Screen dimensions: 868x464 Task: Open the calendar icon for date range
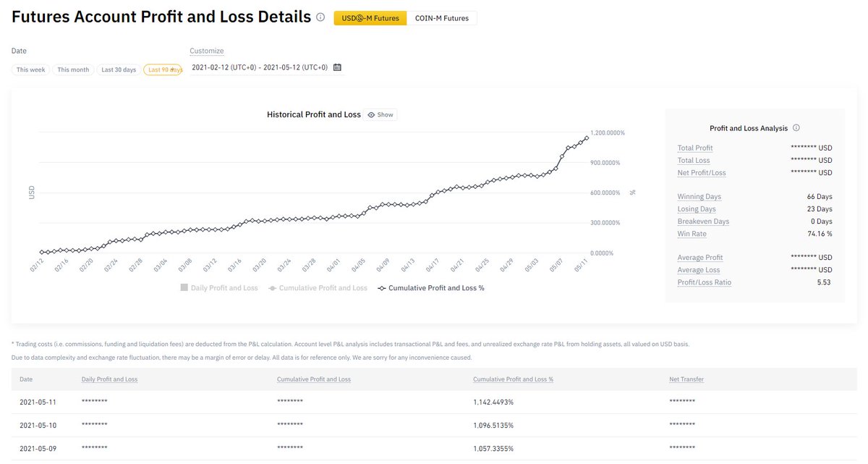(337, 67)
